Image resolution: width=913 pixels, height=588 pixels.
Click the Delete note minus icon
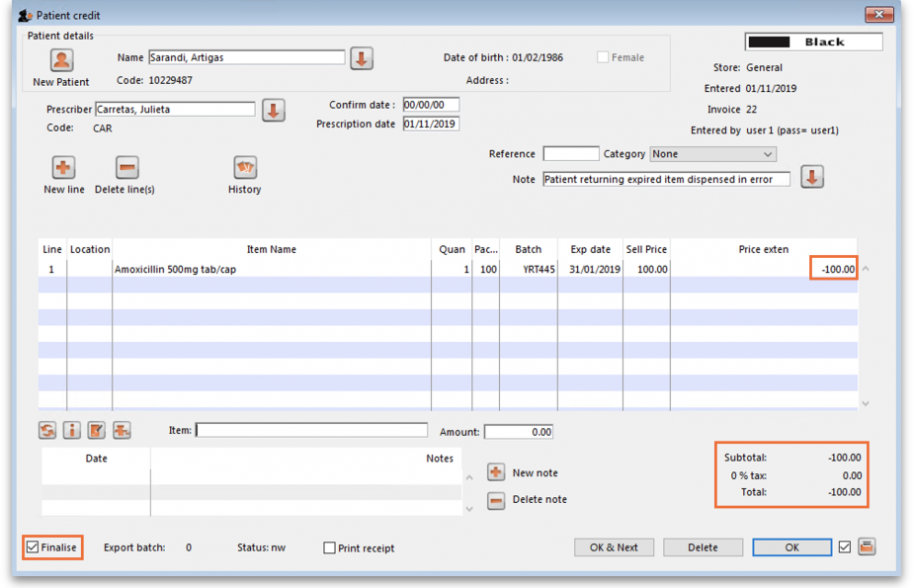point(496,500)
